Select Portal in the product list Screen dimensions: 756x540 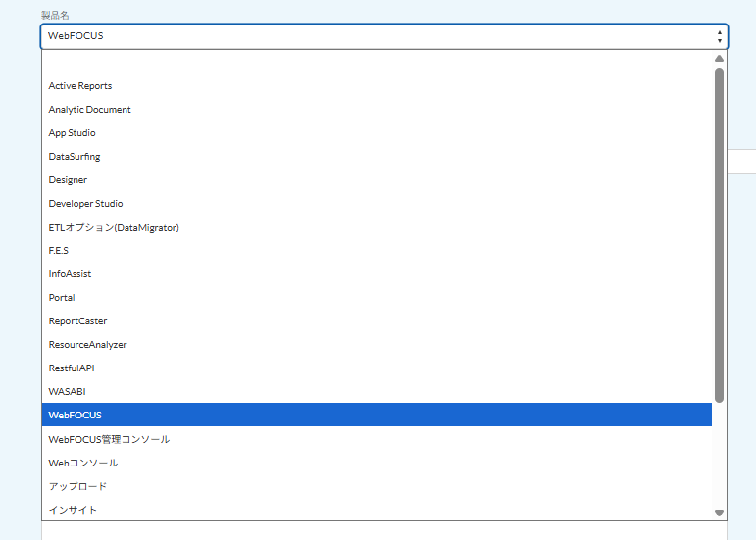pyautogui.click(x=377, y=298)
